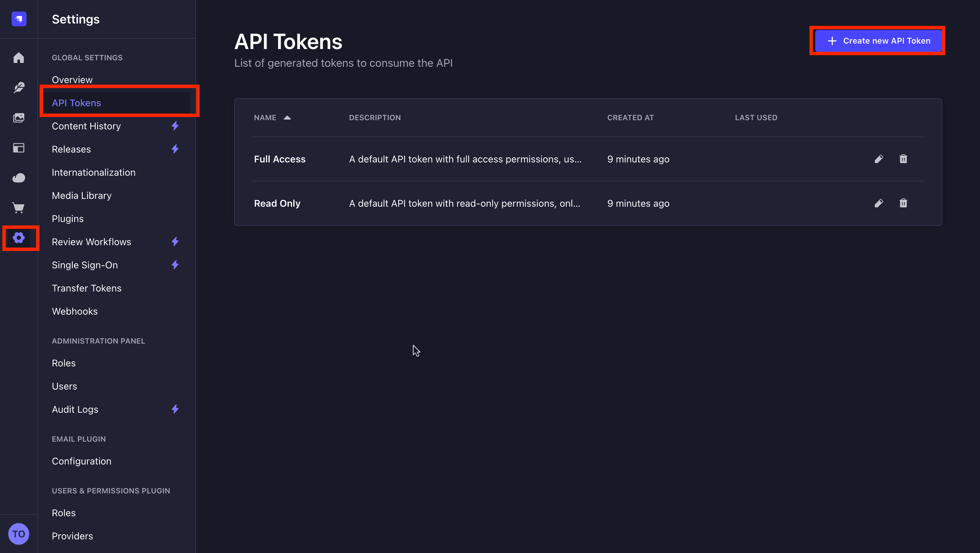This screenshot has width=980, height=553.
Task: Open Audit Logs settings
Action: 75,410
